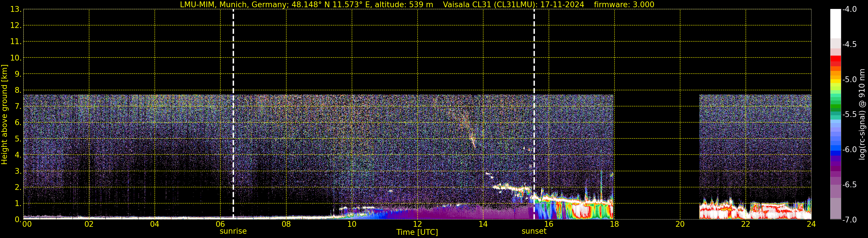Viewport: 868px width, 238px height.
Task: Click the '-5.5' colorbar label
Action: click(x=850, y=115)
